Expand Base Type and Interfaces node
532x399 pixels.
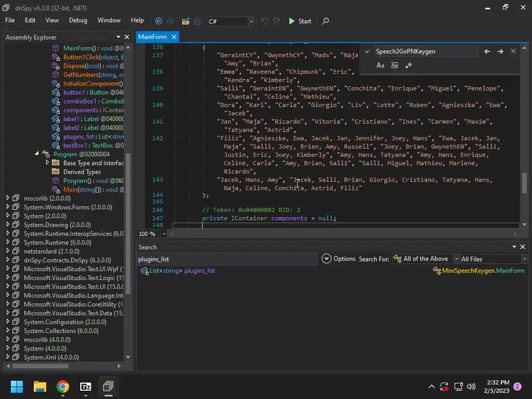(x=47, y=163)
